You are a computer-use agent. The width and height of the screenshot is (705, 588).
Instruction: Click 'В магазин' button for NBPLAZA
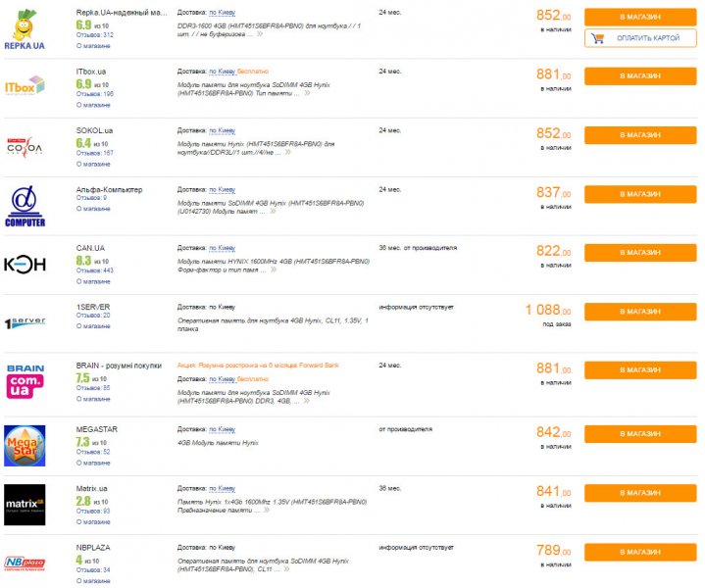640,553
